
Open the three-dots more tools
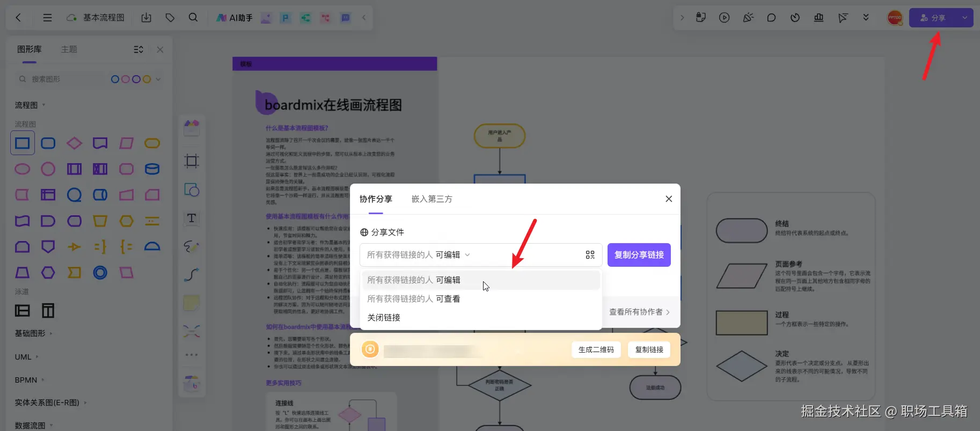[192, 355]
